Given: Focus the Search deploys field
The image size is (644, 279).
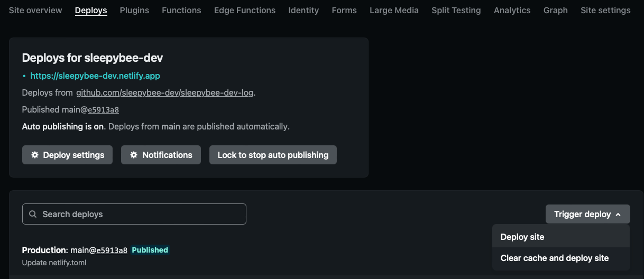Looking at the screenshot, I should 134,214.
